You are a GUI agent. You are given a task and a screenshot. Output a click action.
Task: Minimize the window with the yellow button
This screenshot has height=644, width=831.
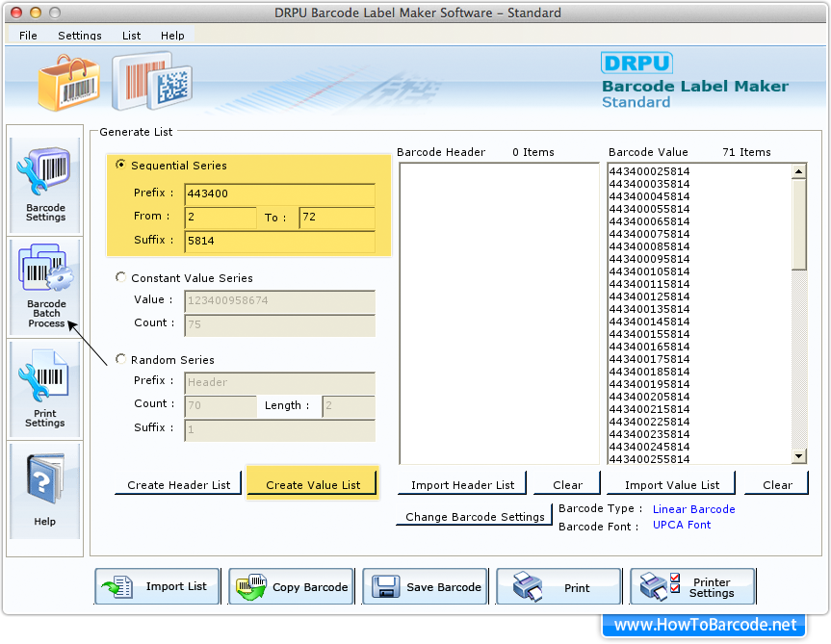click(36, 13)
